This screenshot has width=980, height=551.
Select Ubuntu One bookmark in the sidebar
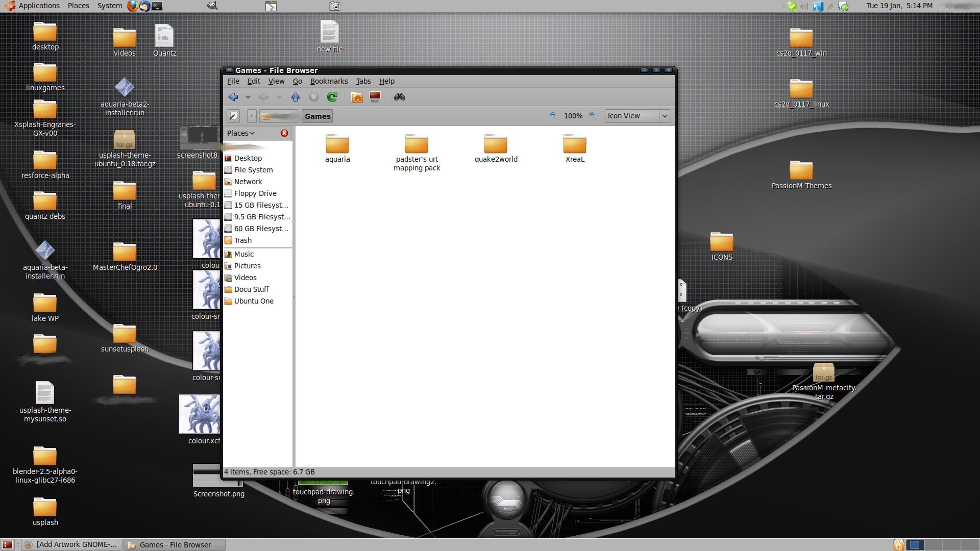click(x=258, y=301)
